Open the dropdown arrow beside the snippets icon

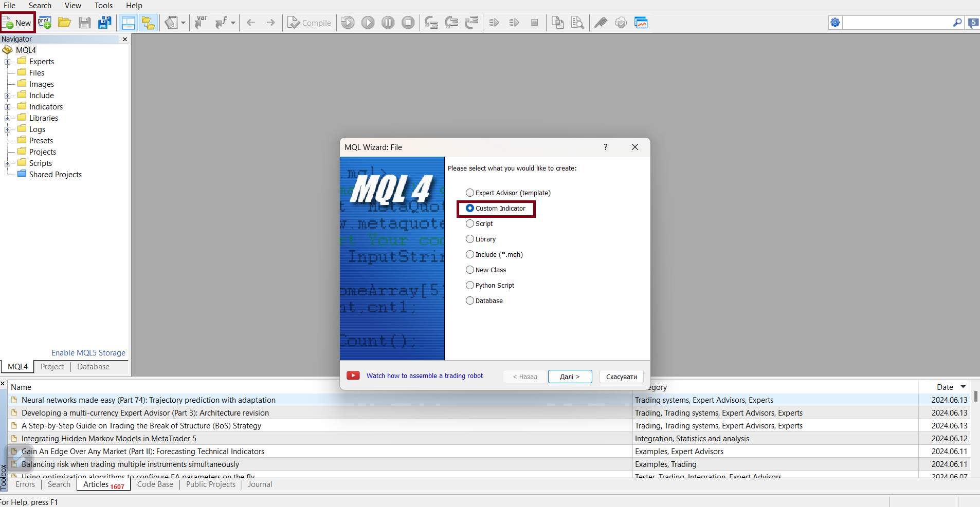point(183,23)
